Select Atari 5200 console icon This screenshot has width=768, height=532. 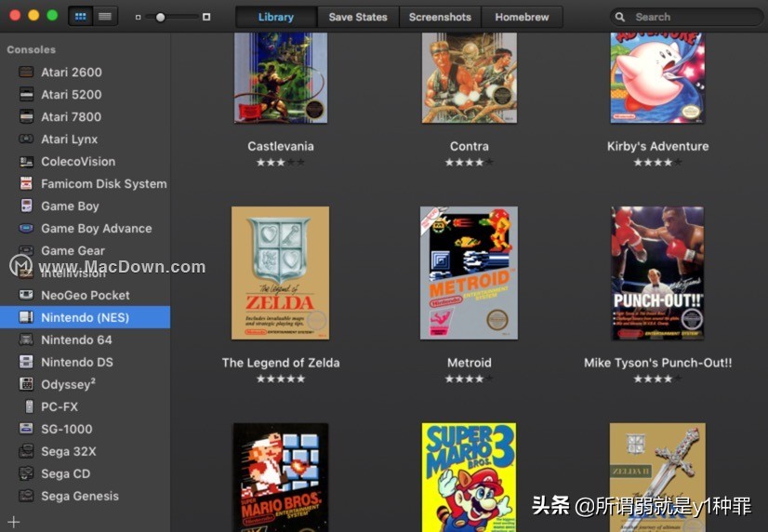point(26,94)
